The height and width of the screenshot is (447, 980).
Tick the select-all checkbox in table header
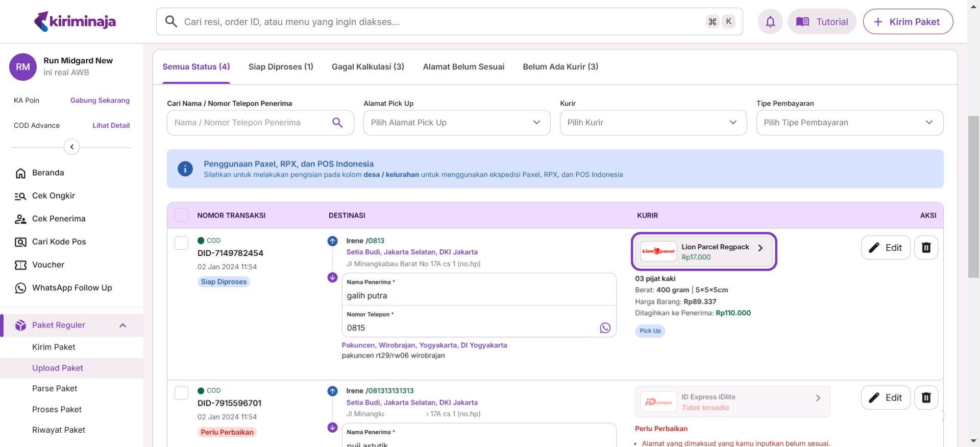[181, 215]
